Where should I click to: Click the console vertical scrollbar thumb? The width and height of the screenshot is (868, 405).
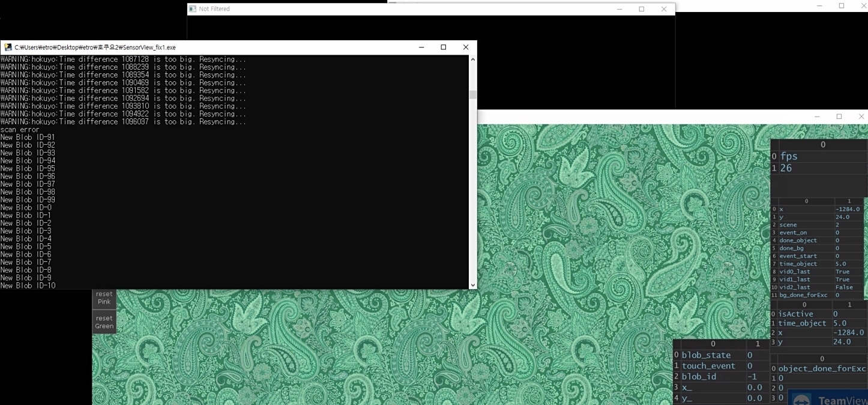pos(472,95)
